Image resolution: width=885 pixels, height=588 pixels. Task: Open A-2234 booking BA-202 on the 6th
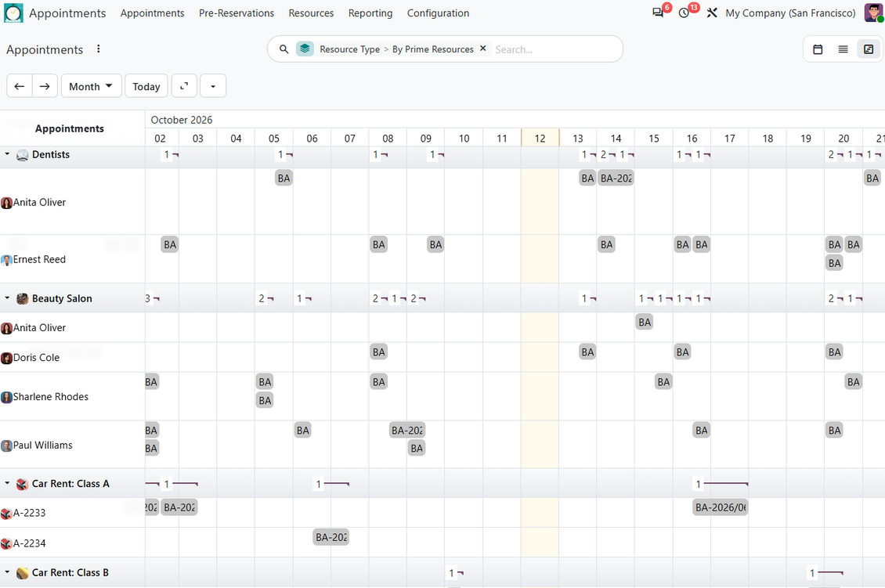point(331,537)
